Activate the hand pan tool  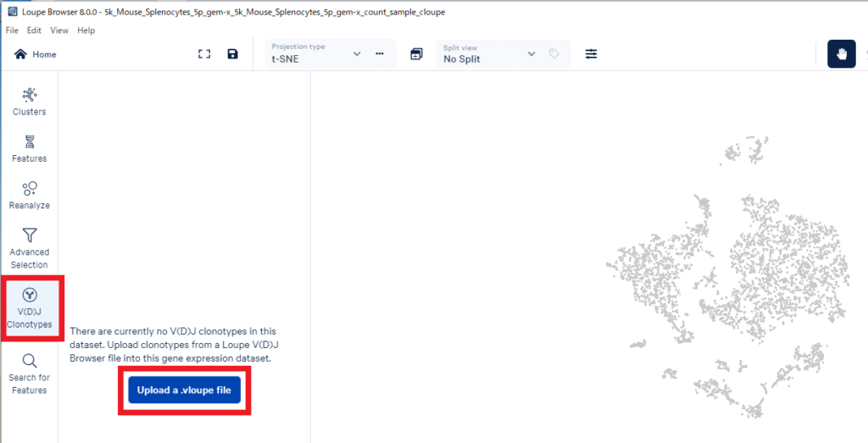click(841, 54)
